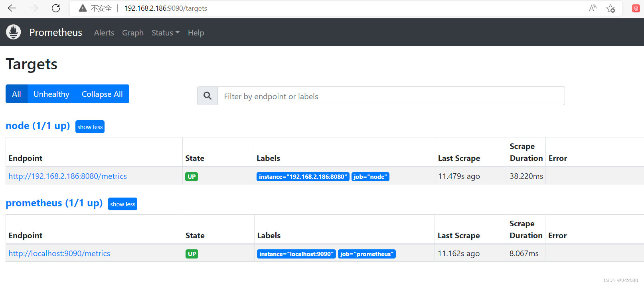Image resolution: width=644 pixels, height=286 pixels.
Task: Click the Scrape Duration header in node table
Action: coord(526,152)
